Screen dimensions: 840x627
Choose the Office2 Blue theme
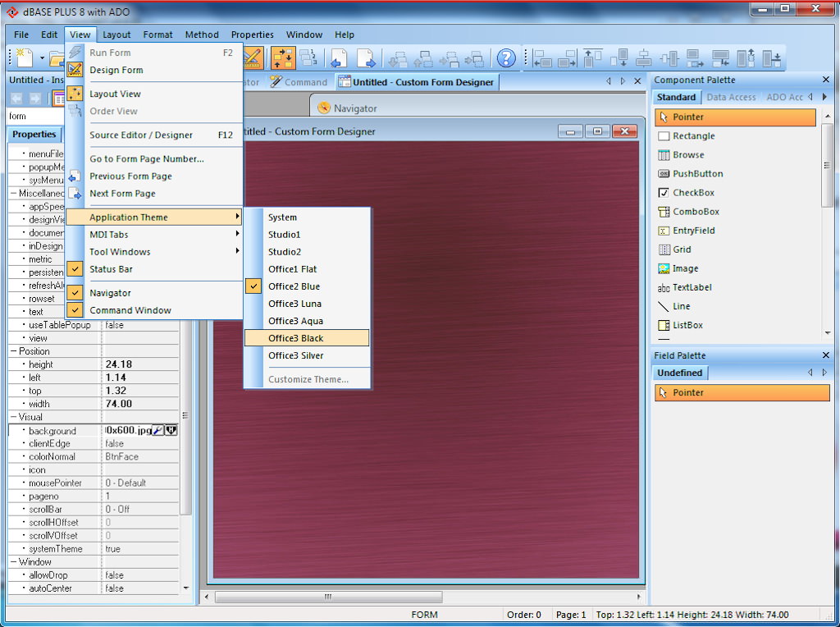click(x=307, y=286)
